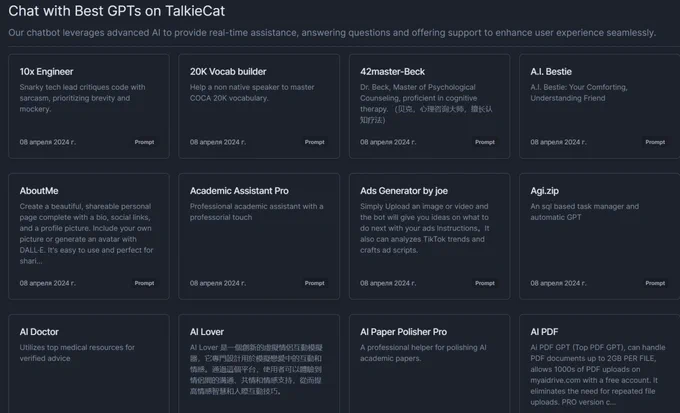Click the 'Simply Upload an image or video' description
The image size is (680, 413).
[425, 228]
